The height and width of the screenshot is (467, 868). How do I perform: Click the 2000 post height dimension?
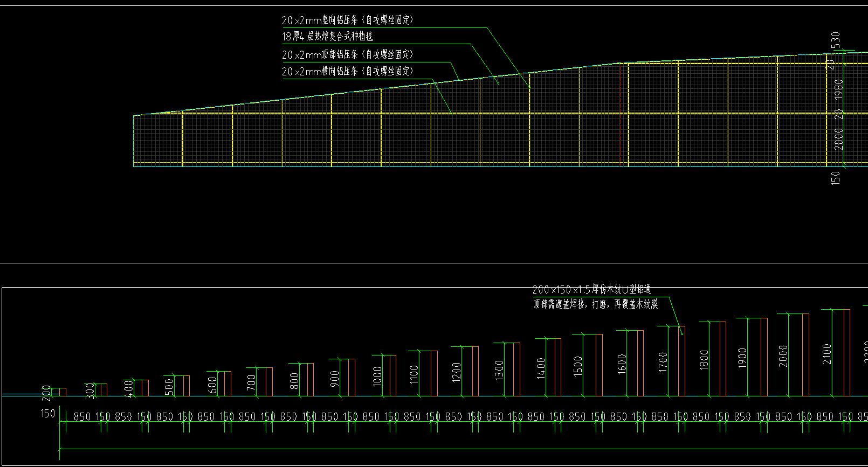click(x=783, y=356)
